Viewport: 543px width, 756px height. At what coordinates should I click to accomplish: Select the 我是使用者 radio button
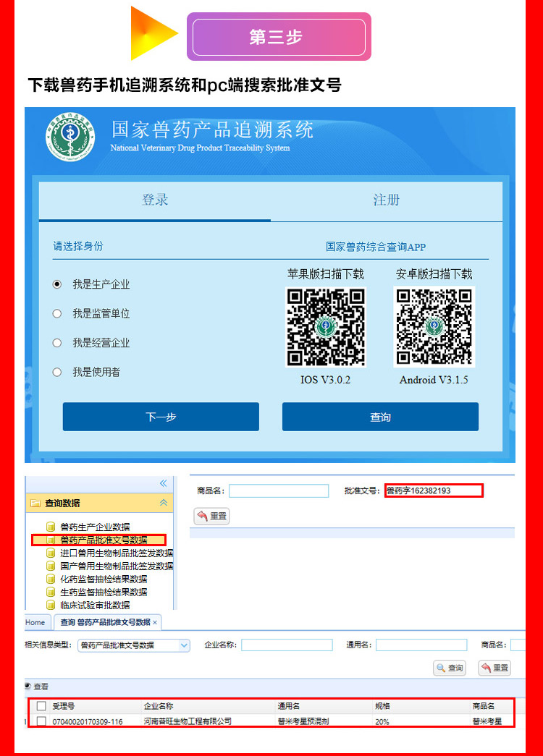(57, 372)
